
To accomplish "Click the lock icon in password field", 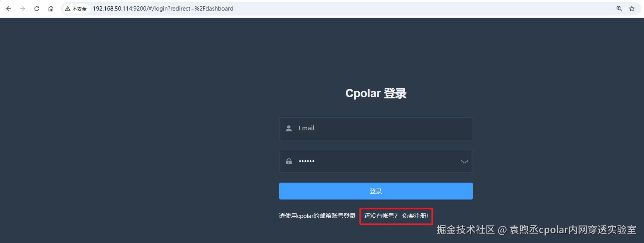I will [289, 161].
